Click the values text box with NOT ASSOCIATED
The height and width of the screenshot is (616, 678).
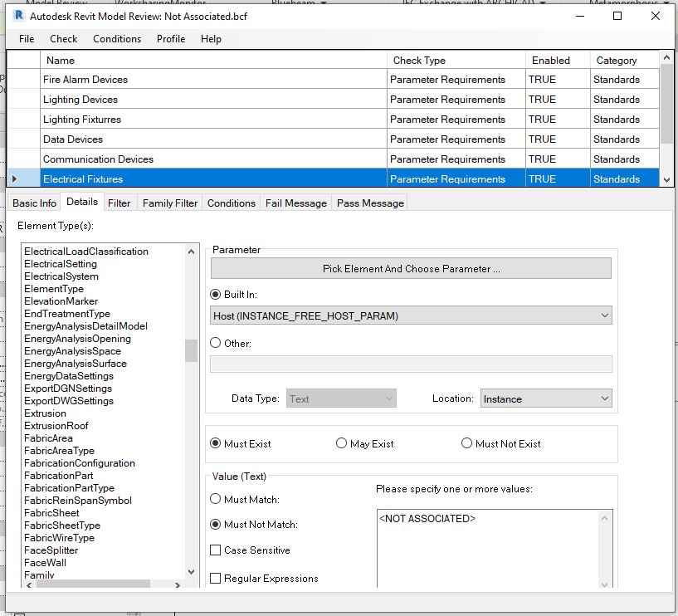(x=487, y=548)
